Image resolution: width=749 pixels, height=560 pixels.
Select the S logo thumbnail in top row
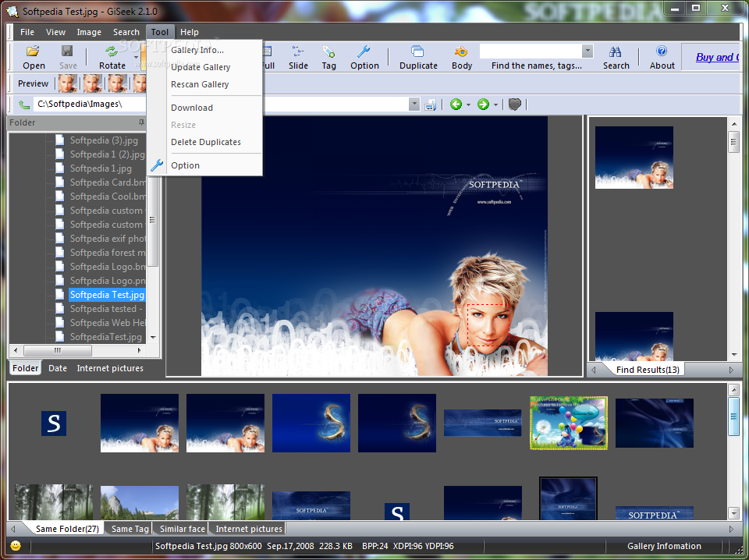(x=54, y=423)
